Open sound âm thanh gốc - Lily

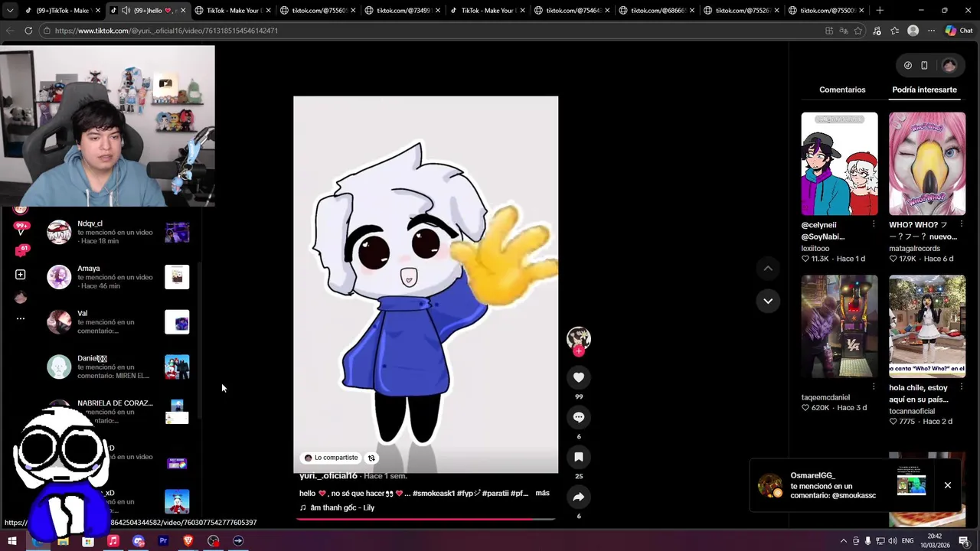(x=337, y=507)
